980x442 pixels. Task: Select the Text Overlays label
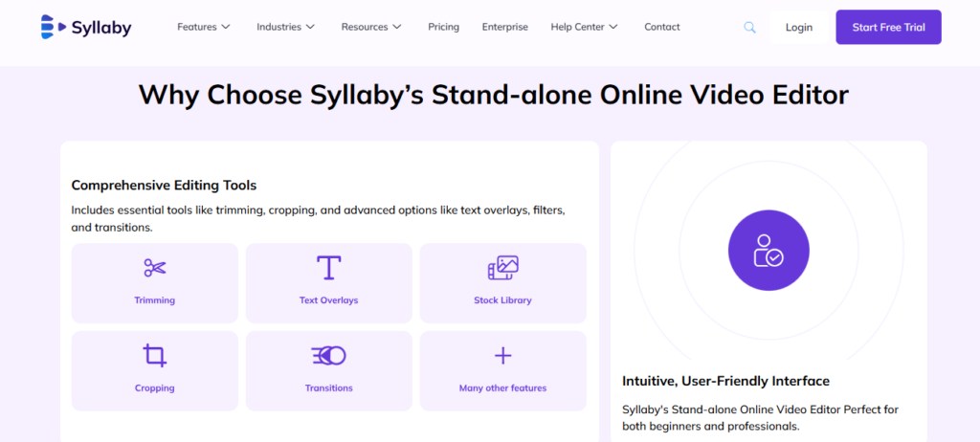click(329, 300)
